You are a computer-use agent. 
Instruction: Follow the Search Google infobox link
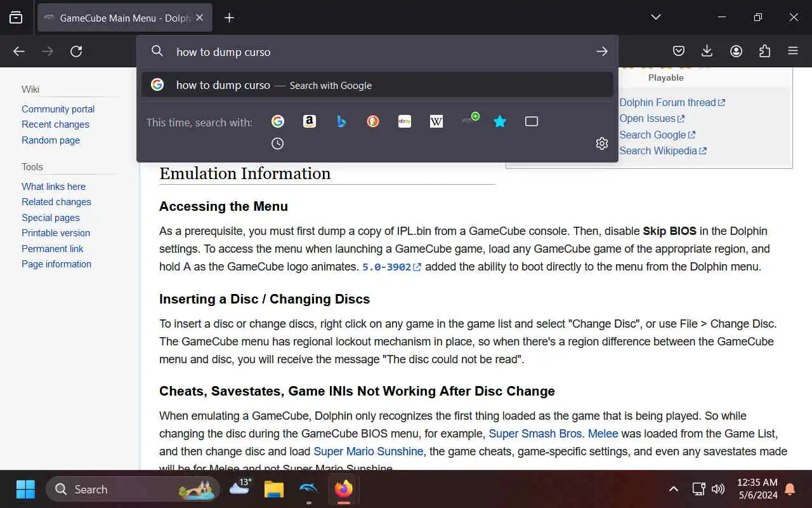(x=658, y=135)
